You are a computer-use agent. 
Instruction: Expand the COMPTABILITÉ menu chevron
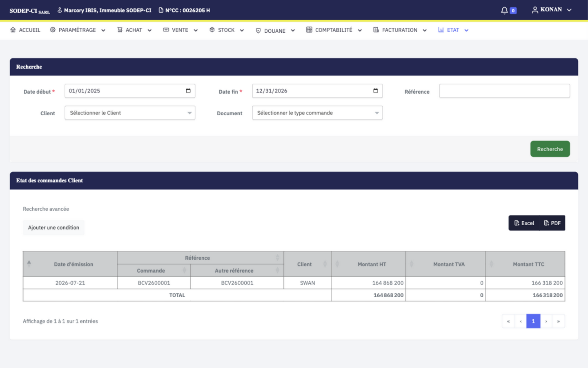pyautogui.click(x=360, y=30)
